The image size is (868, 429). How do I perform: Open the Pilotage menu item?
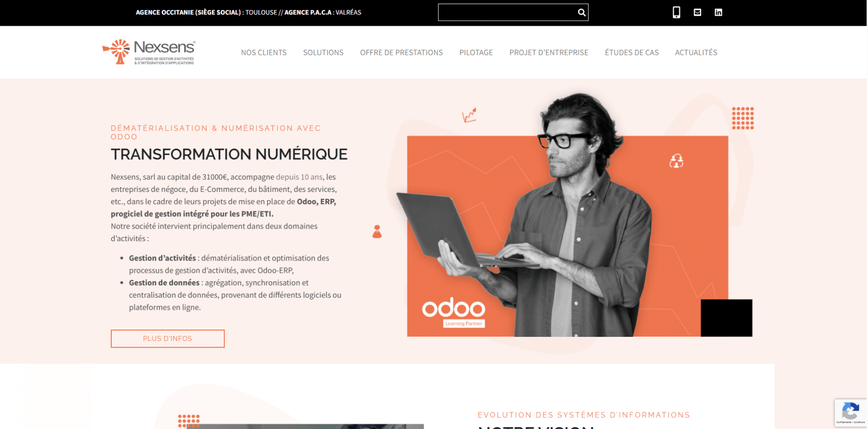click(476, 52)
